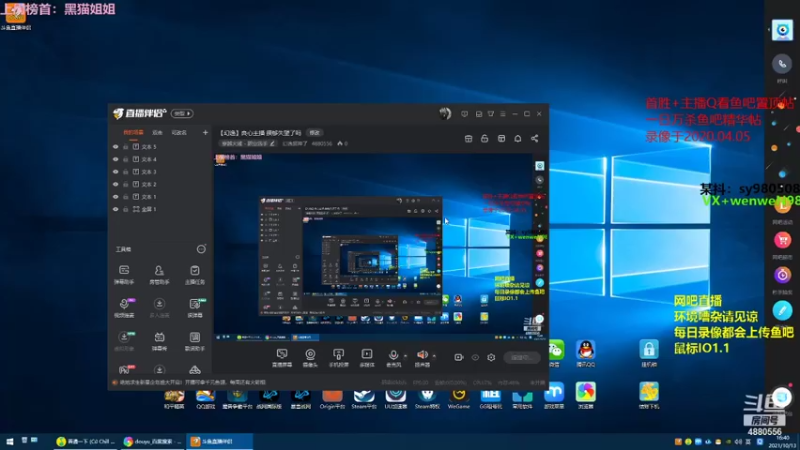Open the 弹幕助手 tool in the toolbox
The width and height of the screenshot is (800, 450).
coord(124,274)
